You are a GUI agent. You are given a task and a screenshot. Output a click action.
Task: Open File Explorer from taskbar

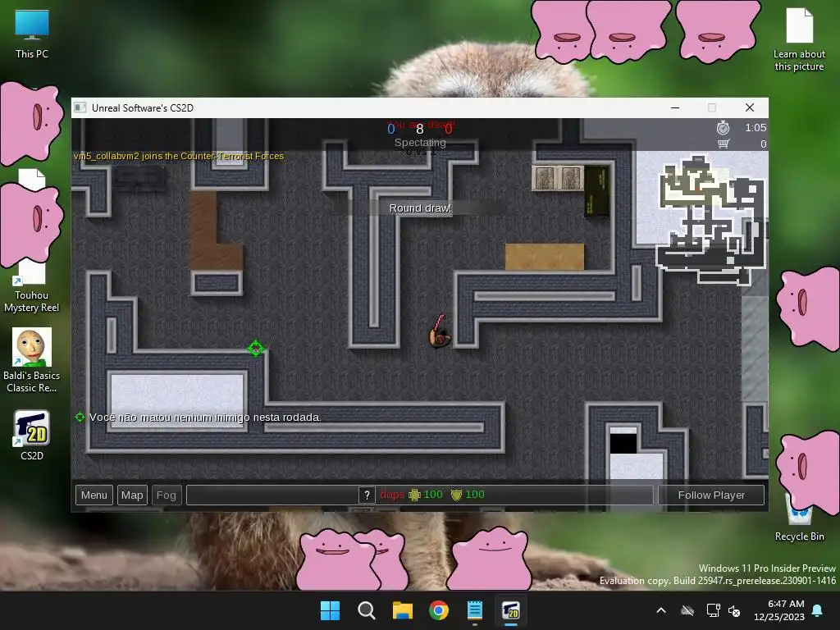(402, 610)
